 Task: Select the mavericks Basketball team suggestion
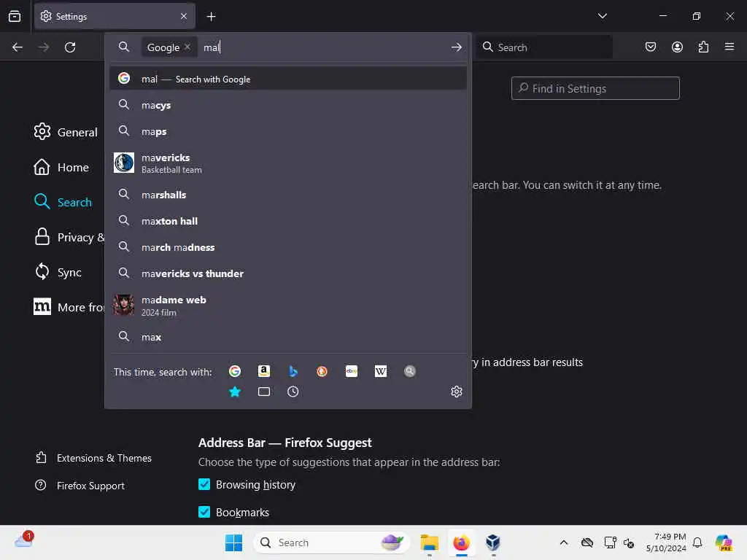288,163
